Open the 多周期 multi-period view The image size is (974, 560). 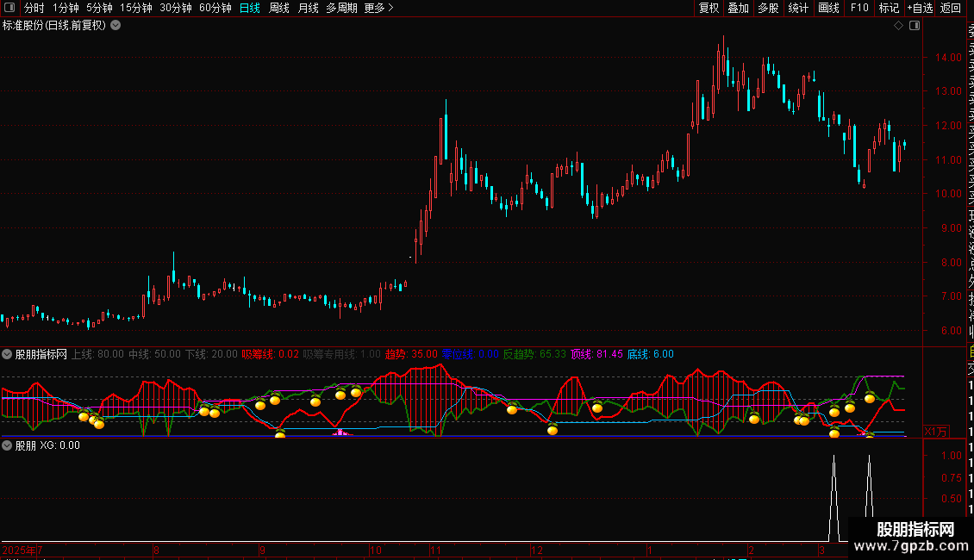[x=341, y=8]
